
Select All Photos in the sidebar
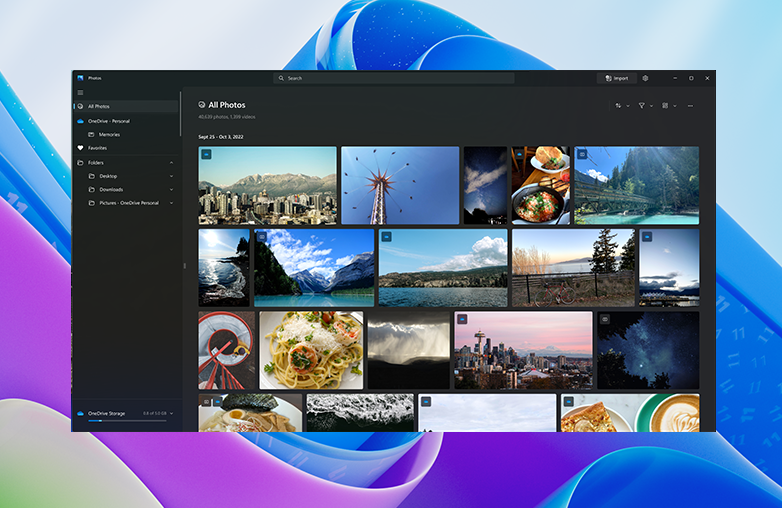126,106
